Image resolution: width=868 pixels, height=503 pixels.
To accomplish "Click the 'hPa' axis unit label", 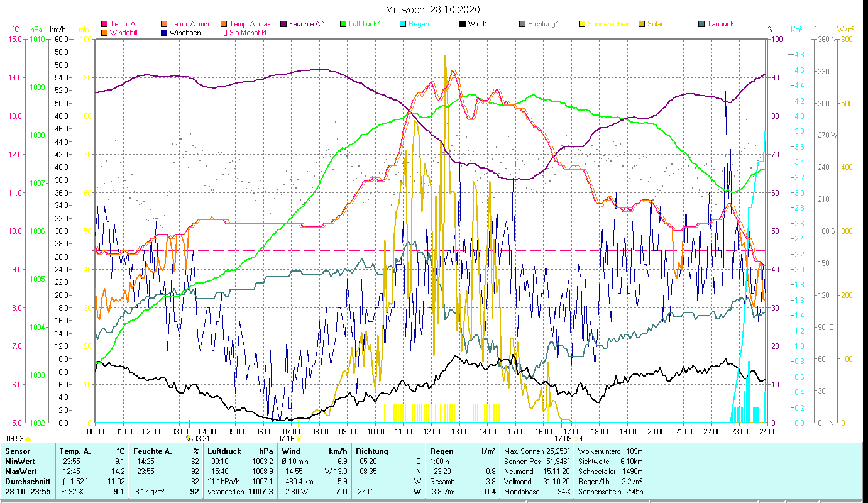I will (36, 30).
